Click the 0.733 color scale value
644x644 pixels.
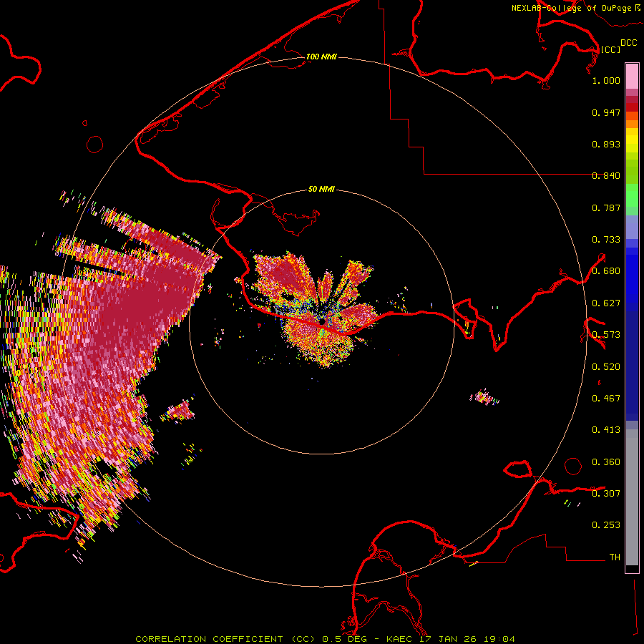click(x=606, y=240)
